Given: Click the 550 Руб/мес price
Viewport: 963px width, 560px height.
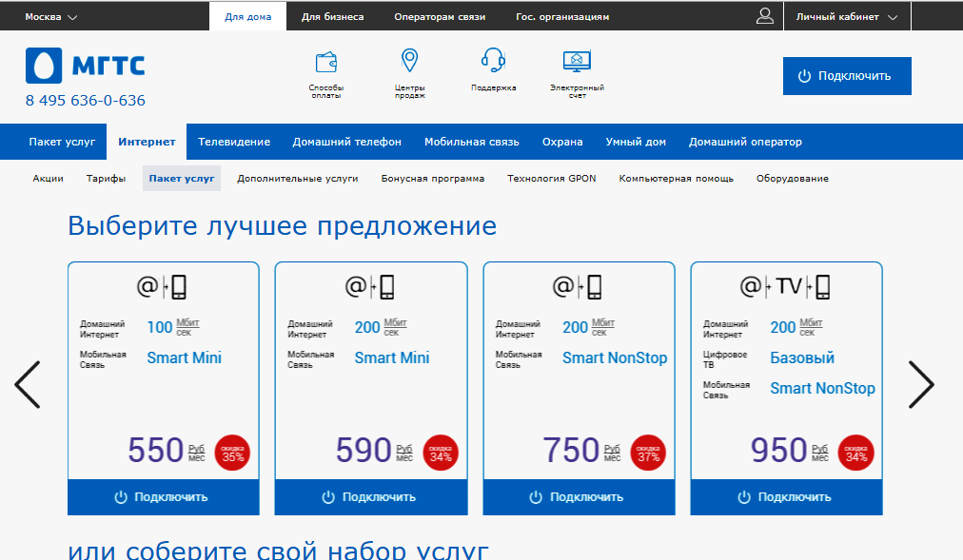Looking at the screenshot, I should pos(166,451).
